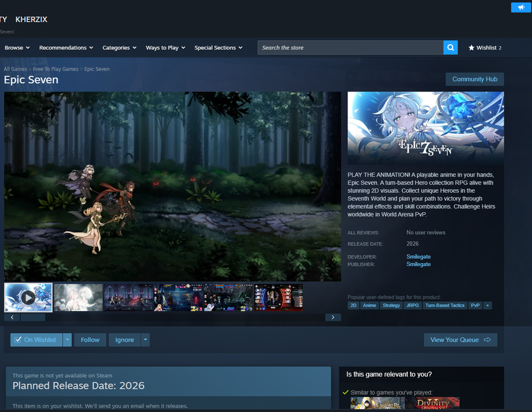Viewport: 532px width, 412px height.
Task: Click the Follow button
Action: (x=90, y=340)
